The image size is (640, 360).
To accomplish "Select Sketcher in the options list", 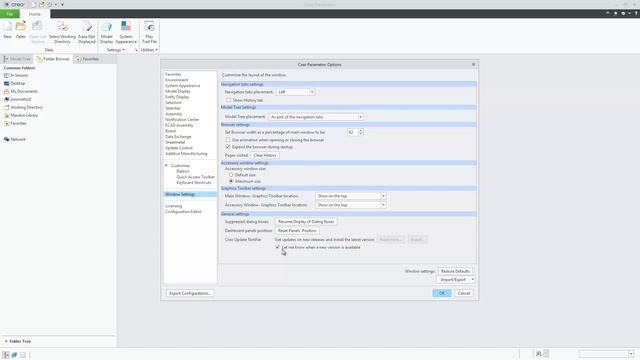I will 173,109.
